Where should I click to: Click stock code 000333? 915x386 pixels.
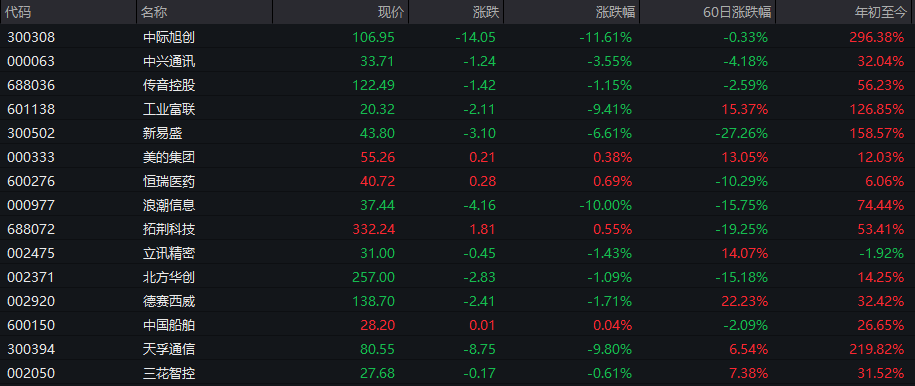coord(31,157)
